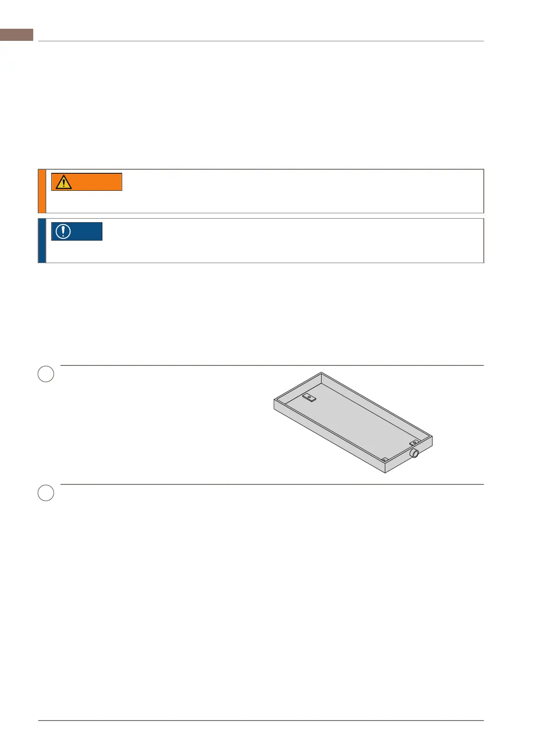Click the mounting bracket at tray's far end
Image resolution: width=535 pixels, height=756 pixels.
pos(309,397)
